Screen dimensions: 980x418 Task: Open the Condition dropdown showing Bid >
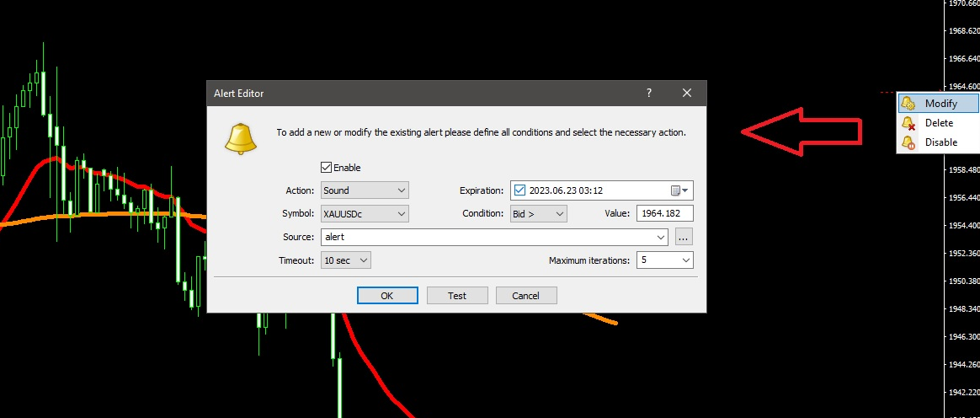tap(539, 214)
